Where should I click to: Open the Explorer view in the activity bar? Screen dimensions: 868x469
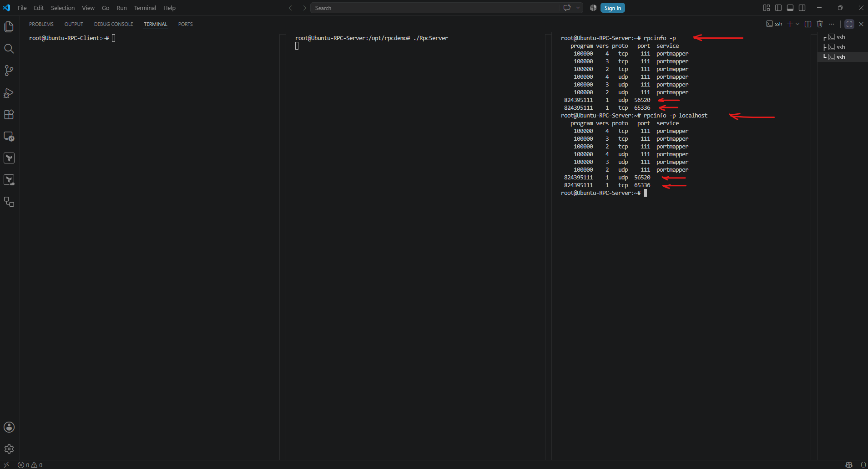coord(9,27)
